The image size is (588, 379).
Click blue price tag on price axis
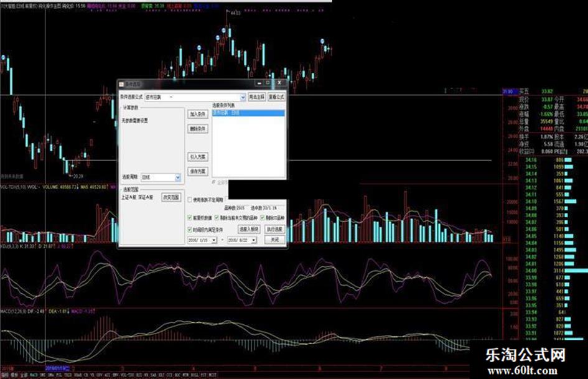[x=510, y=92]
